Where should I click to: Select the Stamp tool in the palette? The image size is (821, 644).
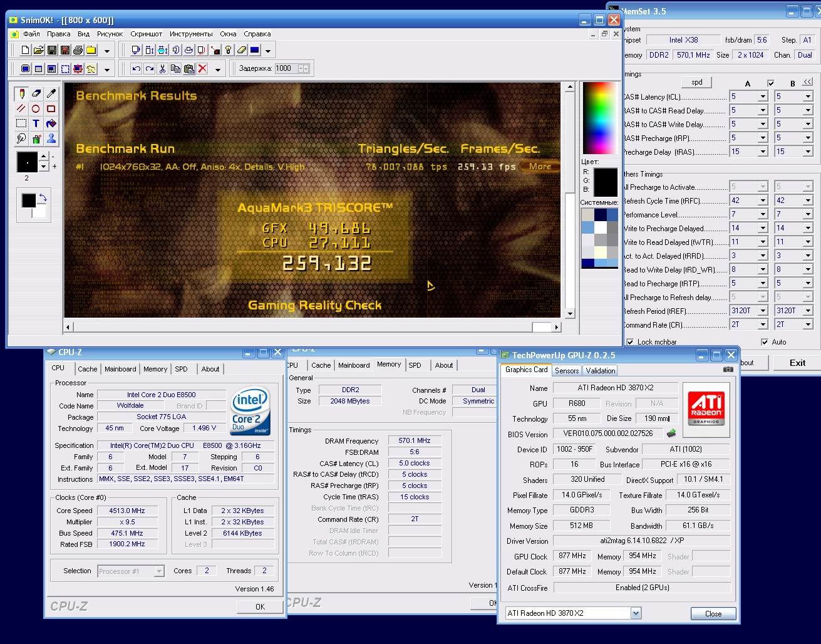pos(51,138)
